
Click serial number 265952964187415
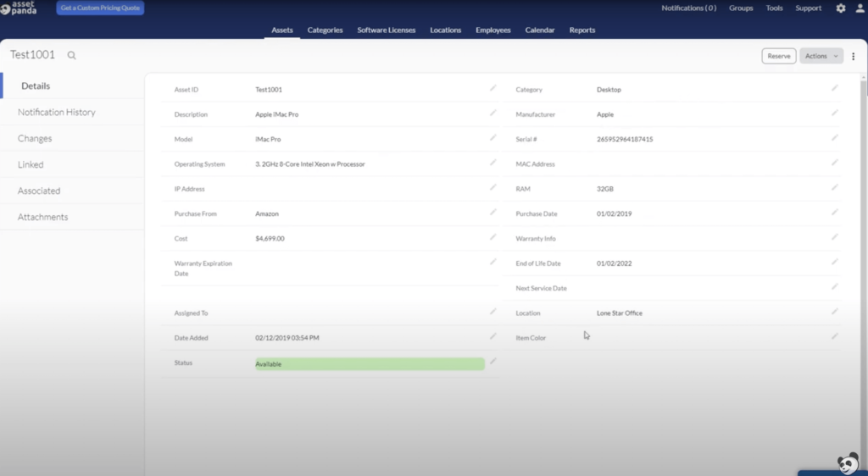(x=625, y=139)
